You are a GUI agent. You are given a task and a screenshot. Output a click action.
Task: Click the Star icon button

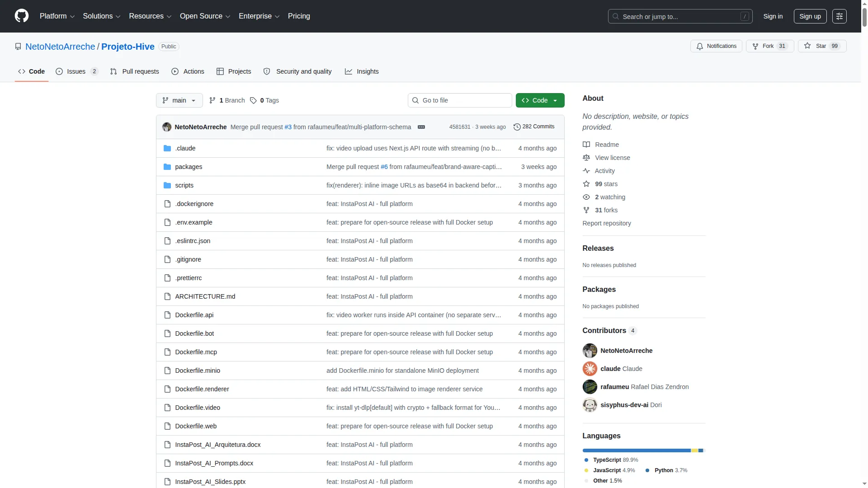[x=822, y=46]
